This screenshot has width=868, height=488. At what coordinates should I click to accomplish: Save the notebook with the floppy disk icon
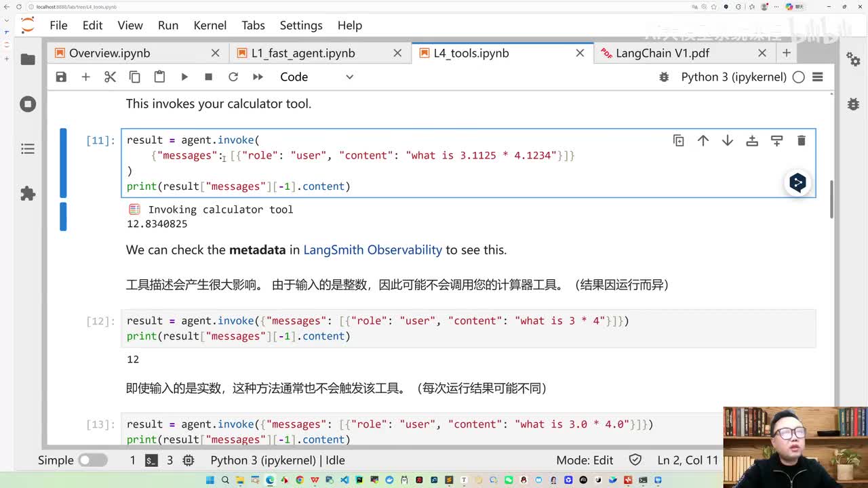pyautogui.click(x=61, y=77)
